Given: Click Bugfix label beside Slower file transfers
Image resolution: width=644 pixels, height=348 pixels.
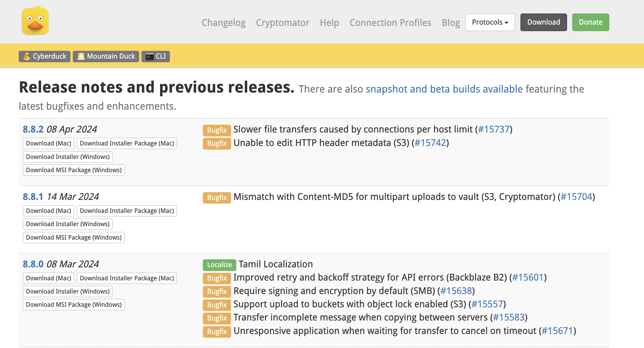Looking at the screenshot, I should (217, 130).
